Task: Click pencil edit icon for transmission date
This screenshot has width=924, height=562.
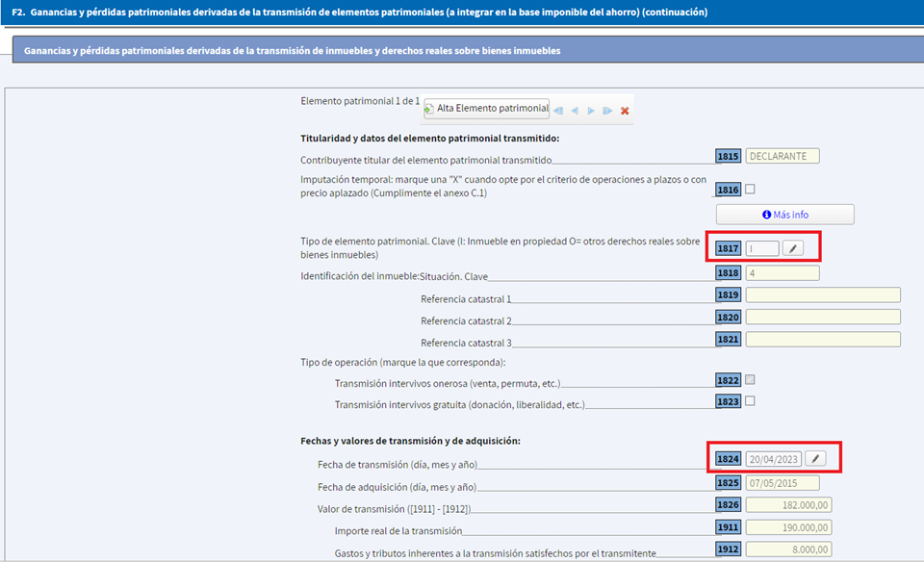Action: [x=814, y=458]
